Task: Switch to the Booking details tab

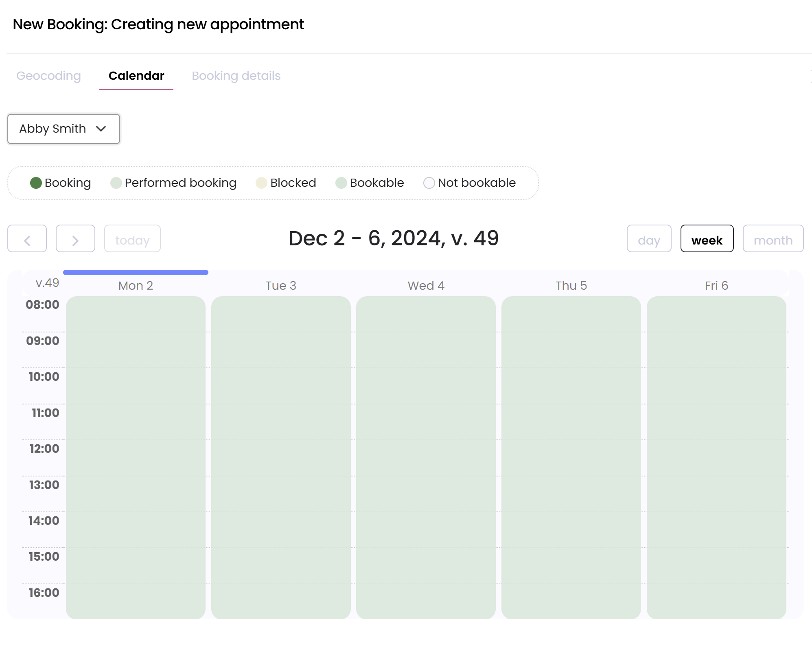Action: [x=236, y=76]
